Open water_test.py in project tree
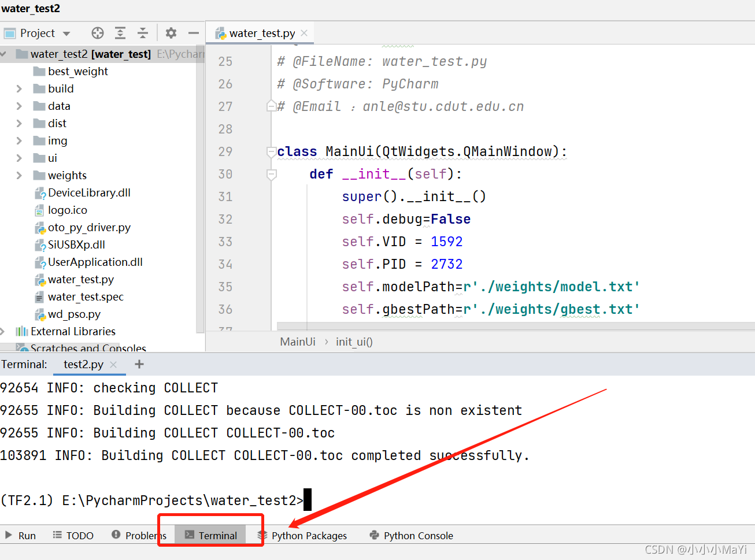 (81, 279)
